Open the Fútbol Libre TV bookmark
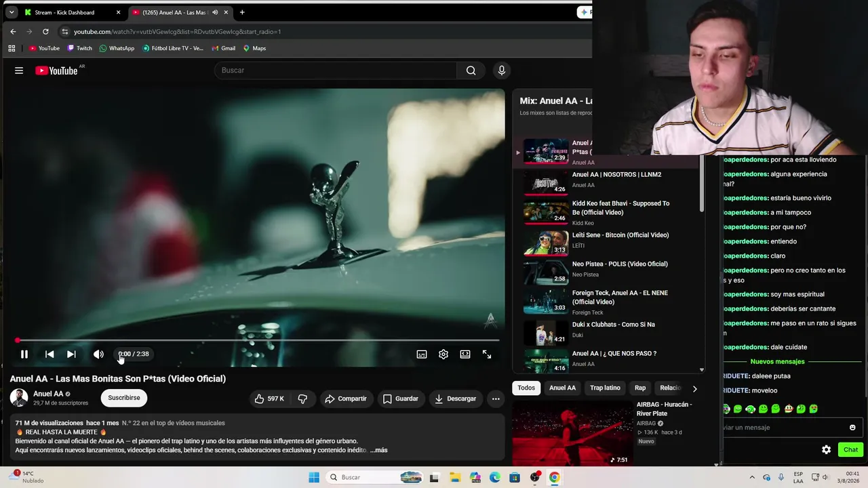This screenshot has height=488, width=868. [x=173, y=48]
